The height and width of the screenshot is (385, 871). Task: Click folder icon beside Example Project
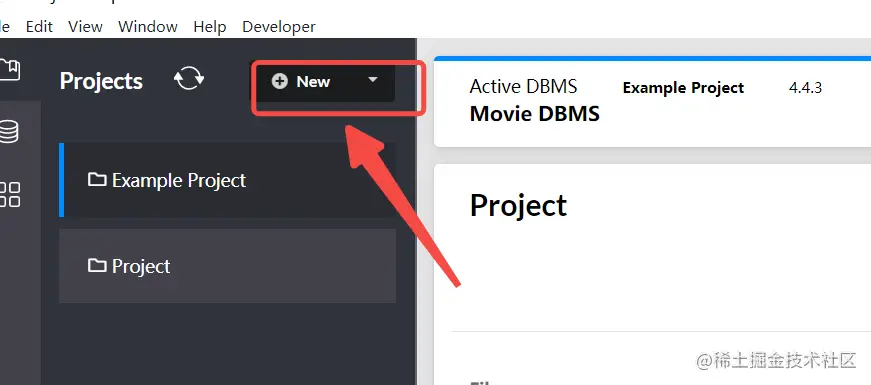coord(97,179)
